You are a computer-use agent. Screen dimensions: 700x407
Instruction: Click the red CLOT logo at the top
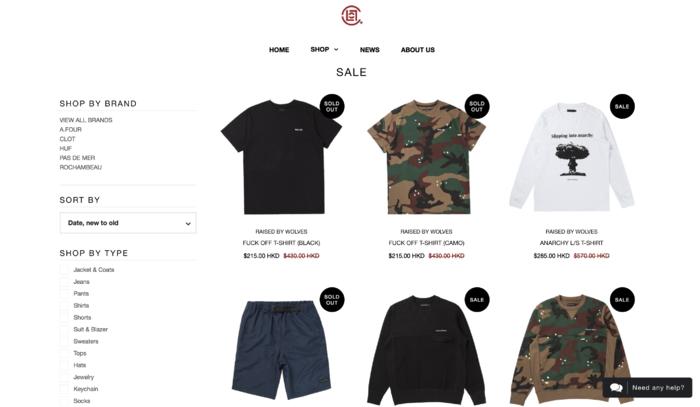coord(351,16)
